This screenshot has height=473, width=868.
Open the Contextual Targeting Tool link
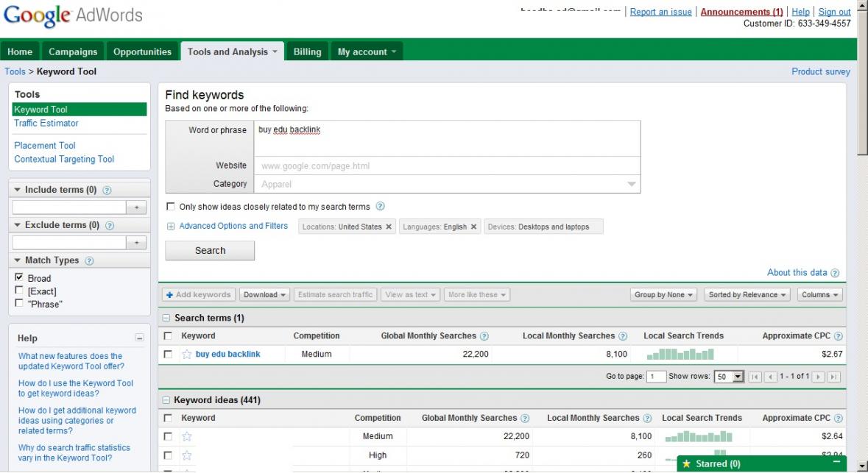click(x=64, y=160)
